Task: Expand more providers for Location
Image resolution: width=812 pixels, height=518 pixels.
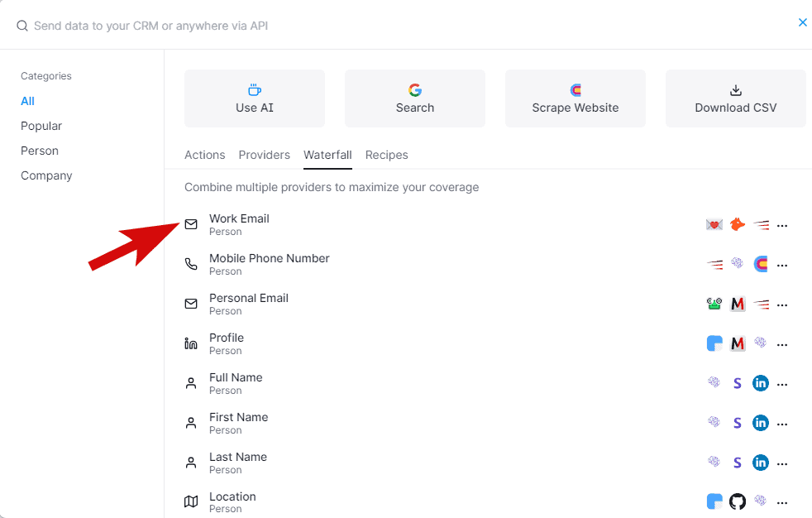Action: [x=782, y=503]
